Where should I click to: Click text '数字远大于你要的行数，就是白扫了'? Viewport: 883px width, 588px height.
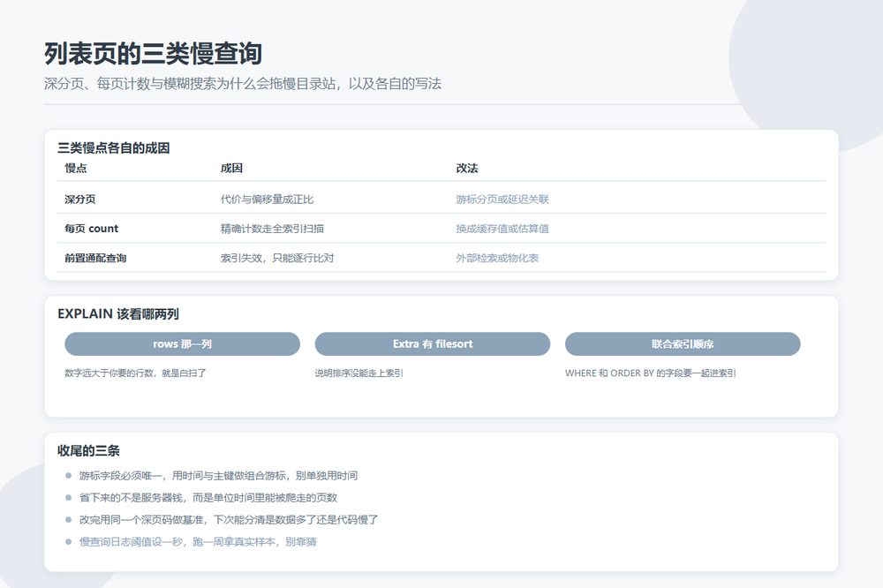coord(135,373)
